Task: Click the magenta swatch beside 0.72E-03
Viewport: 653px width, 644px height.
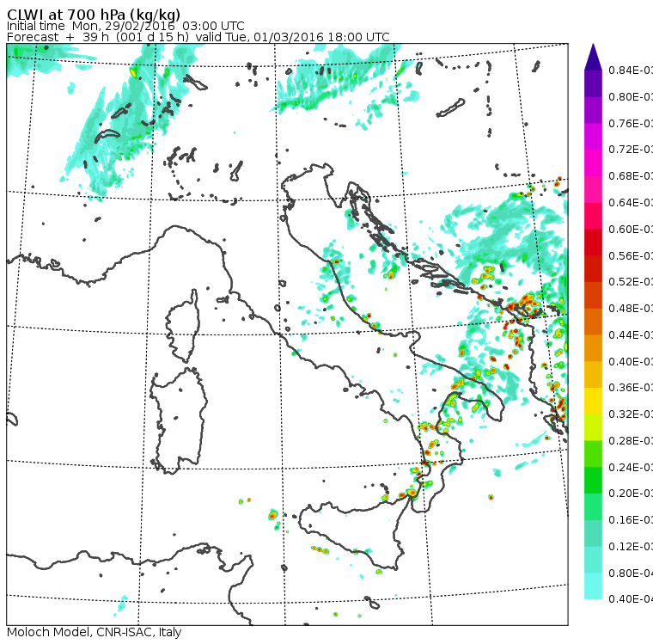Action: coord(593,137)
